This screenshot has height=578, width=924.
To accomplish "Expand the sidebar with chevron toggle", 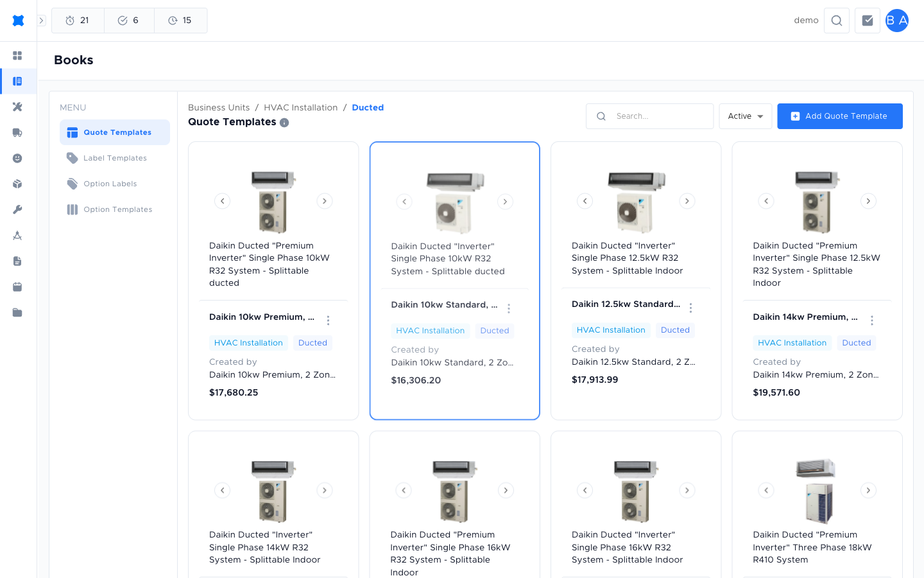I will point(41,21).
